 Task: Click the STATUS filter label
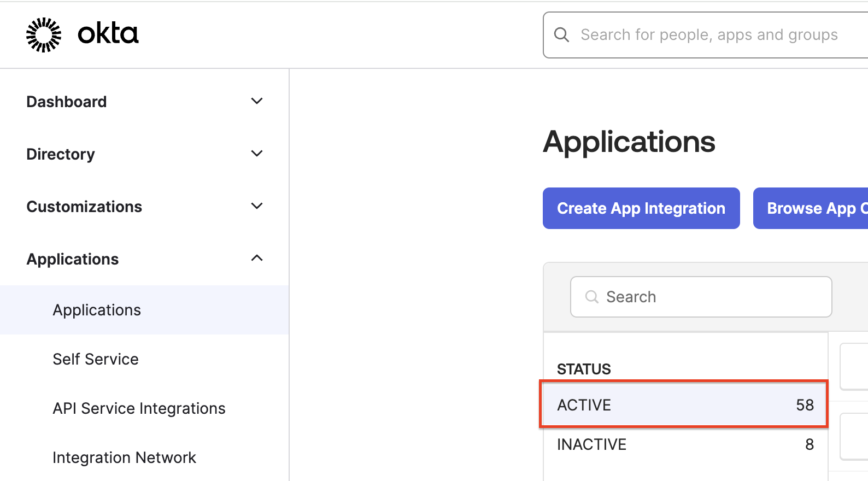[584, 369]
